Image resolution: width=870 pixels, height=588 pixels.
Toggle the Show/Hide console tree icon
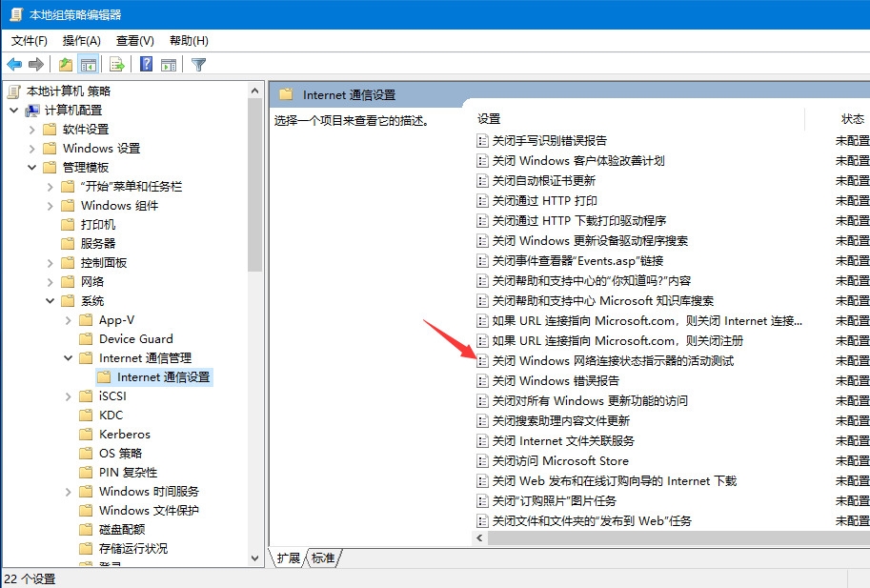click(89, 65)
